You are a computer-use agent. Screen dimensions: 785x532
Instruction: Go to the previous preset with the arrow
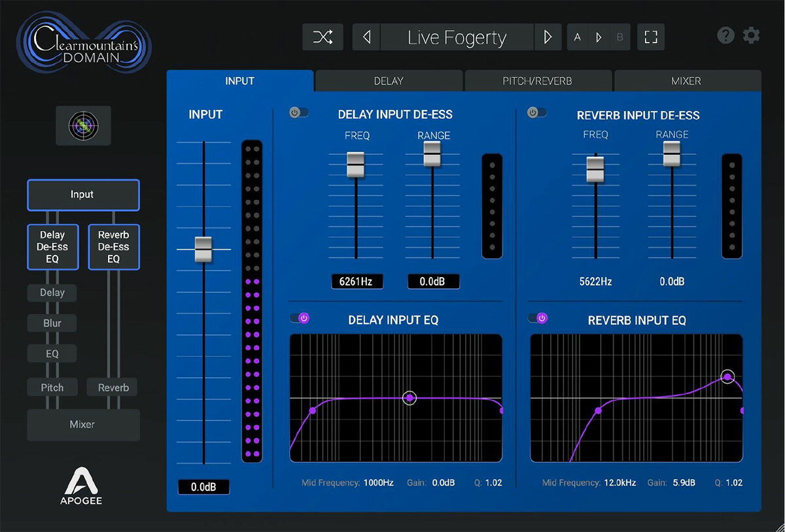click(x=366, y=37)
